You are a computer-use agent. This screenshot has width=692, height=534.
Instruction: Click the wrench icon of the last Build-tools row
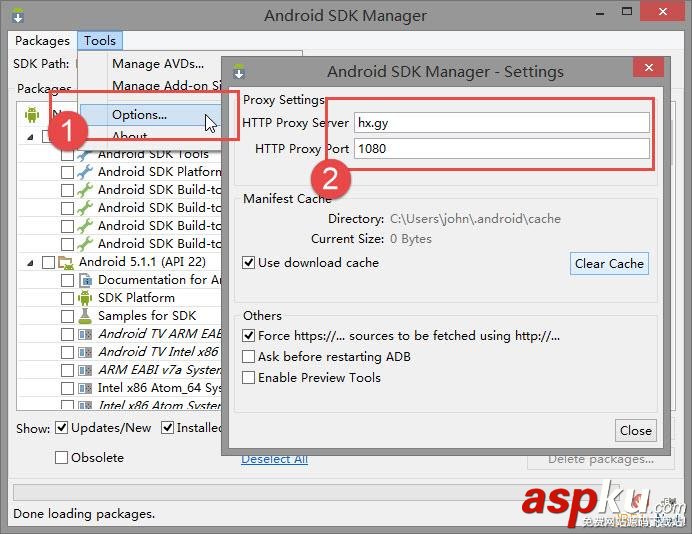coord(85,244)
